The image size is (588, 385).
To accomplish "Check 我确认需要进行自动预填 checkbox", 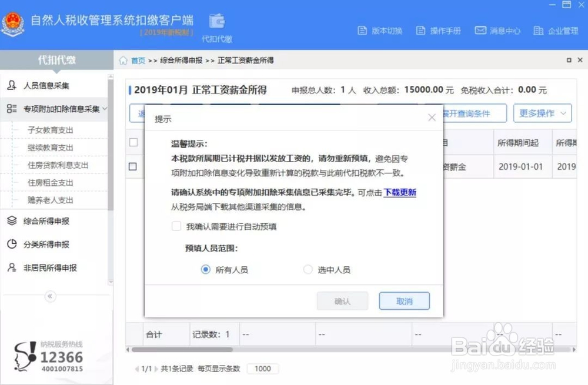I will pyautogui.click(x=176, y=226).
